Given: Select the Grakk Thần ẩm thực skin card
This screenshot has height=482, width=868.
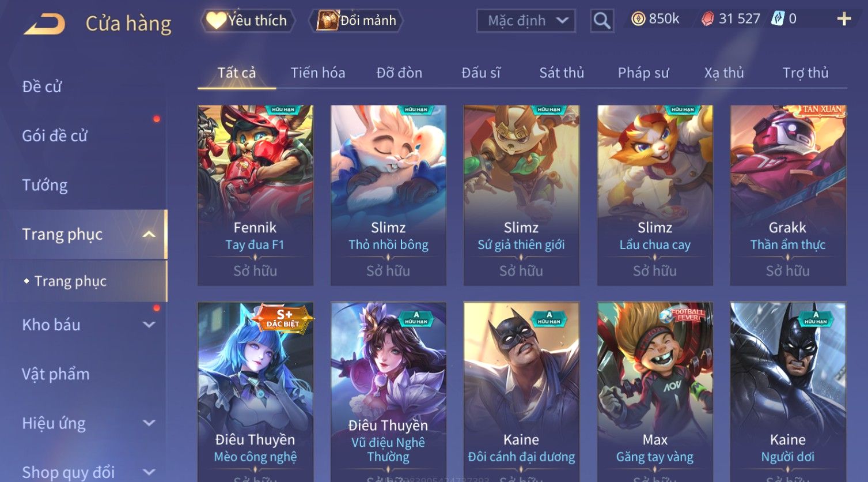Looking at the screenshot, I should pos(787,195).
